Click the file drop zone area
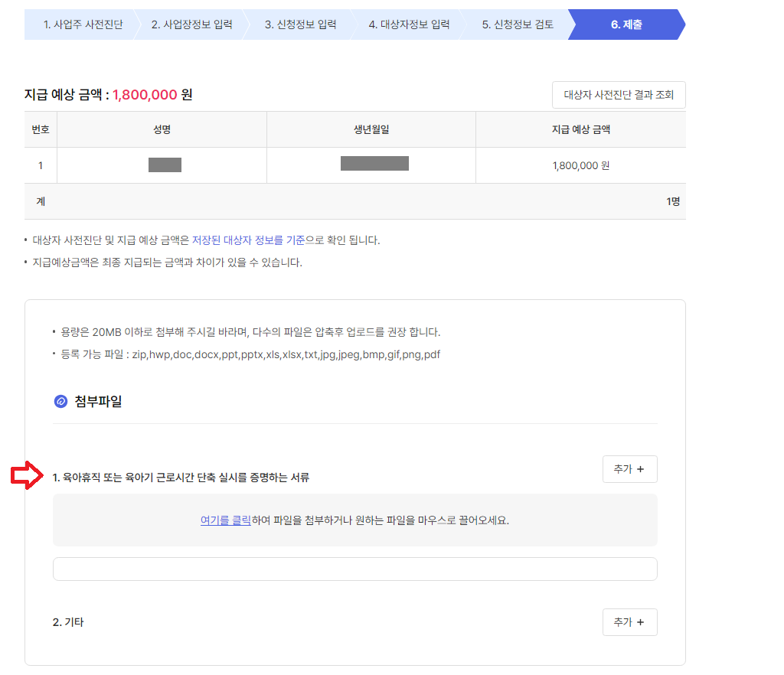The image size is (784, 675). [x=355, y=520]
